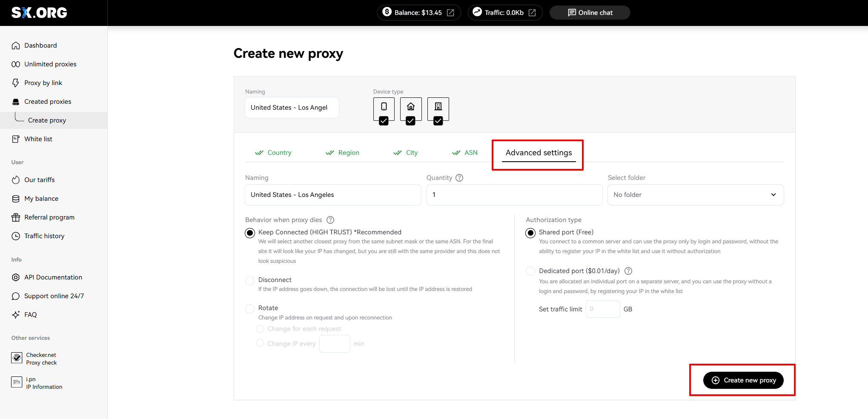Screen dimensions: 868x419
Task: Open the Select folder dropdown
Action: [695, 195]
